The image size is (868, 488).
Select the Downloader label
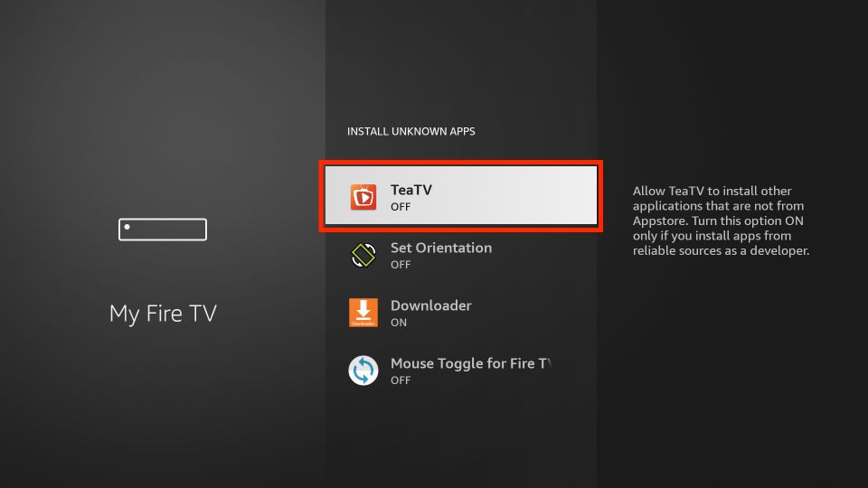tap(431, 305)
